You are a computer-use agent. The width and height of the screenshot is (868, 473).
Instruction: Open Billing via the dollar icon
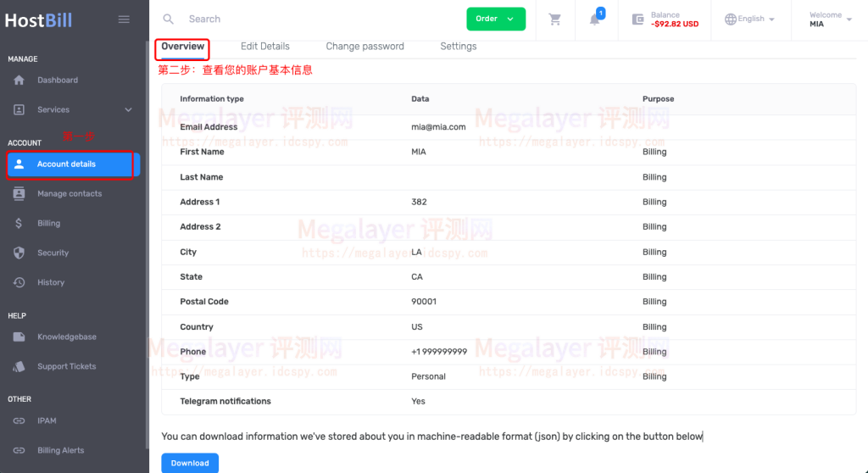[x=19, y=223]
